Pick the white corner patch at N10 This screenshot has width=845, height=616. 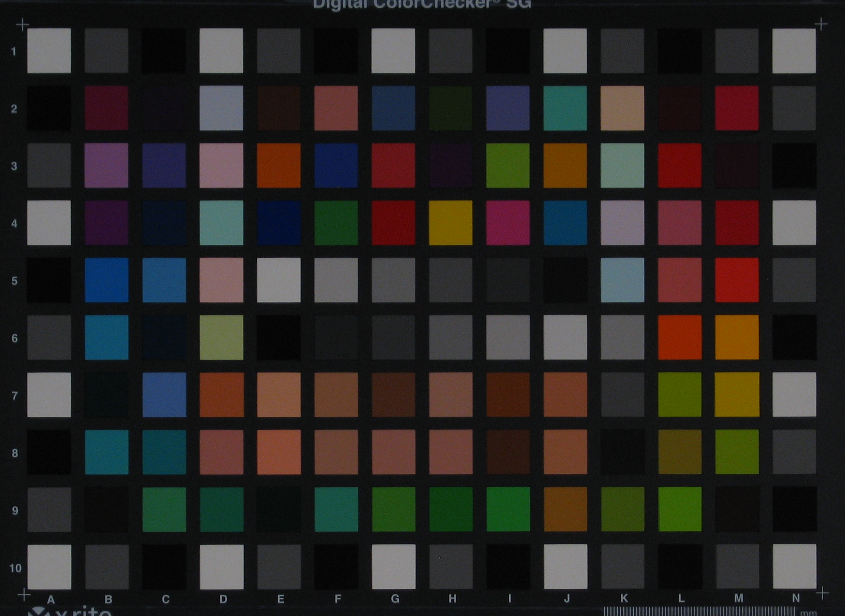pos(794,567)
